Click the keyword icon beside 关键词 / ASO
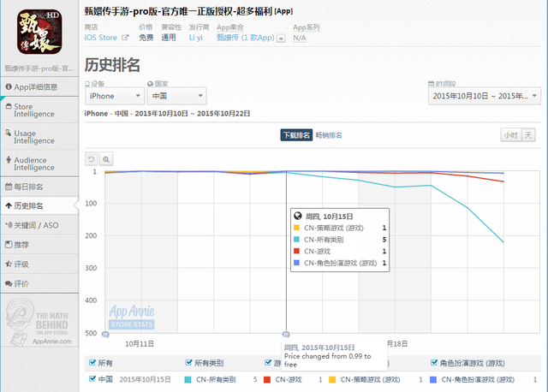 (9, 225)
